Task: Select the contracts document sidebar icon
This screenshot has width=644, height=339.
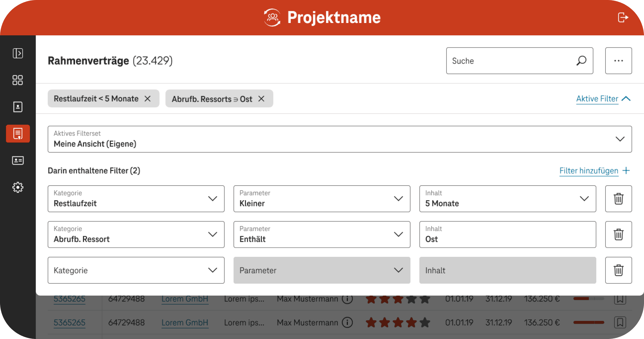Action: 18,134
